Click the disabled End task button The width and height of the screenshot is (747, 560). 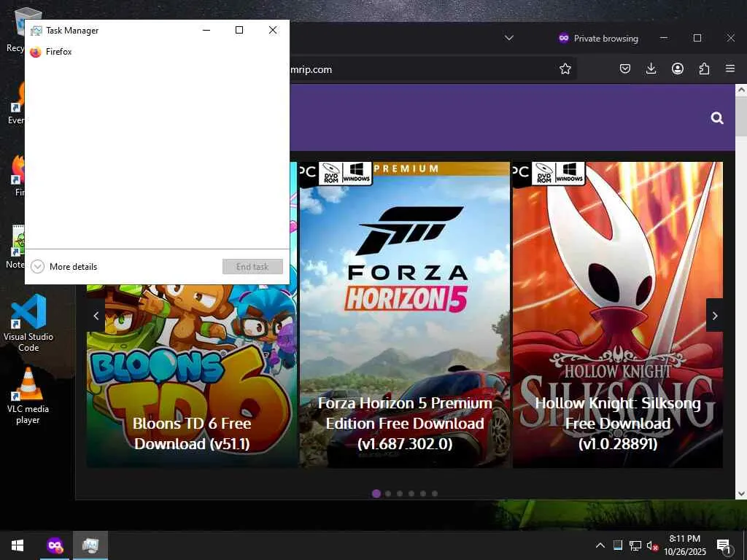(252, 267)
